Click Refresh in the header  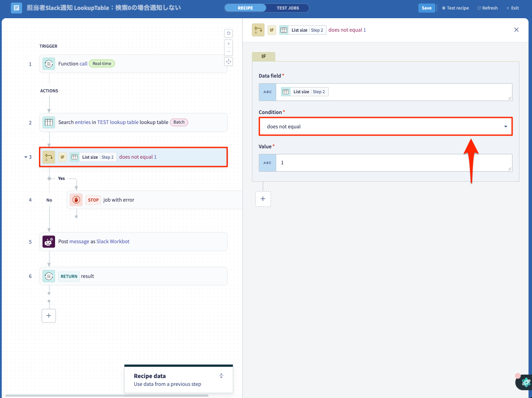(x=487, y=8)
